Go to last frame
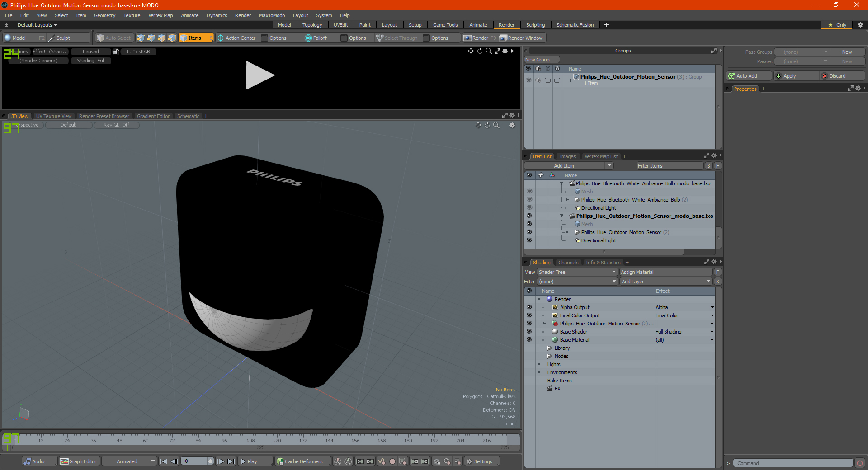Screen dimensions: 868x470 (x=231, y=461)
